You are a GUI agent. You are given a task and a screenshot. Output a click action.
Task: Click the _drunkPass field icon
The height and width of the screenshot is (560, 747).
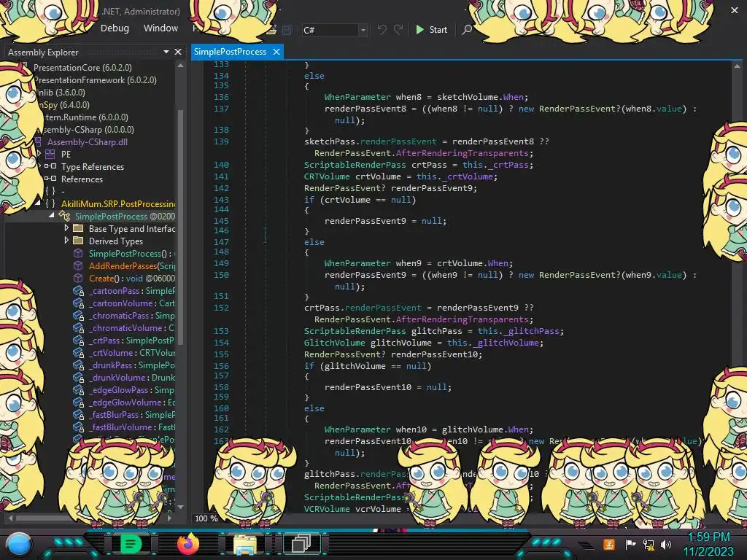click(x=78, y=365)
